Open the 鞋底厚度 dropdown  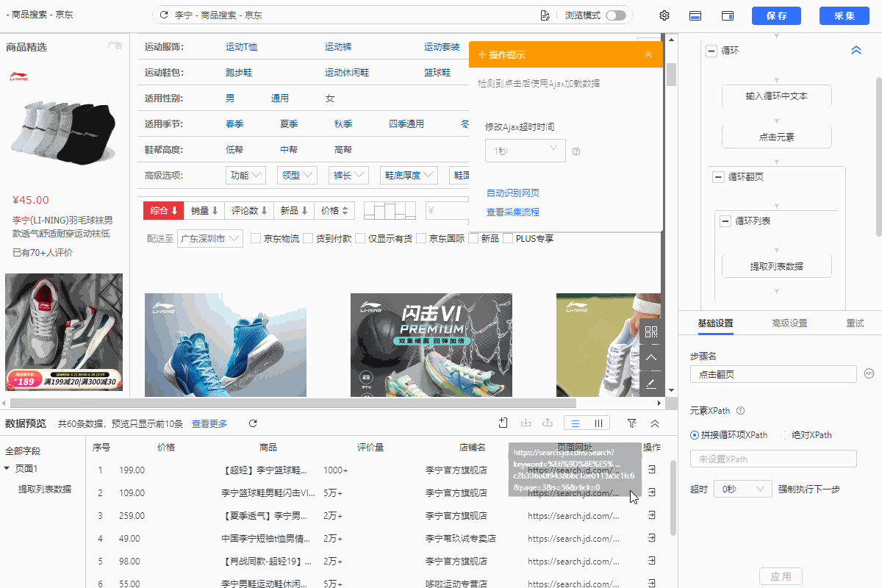(409, 176)
